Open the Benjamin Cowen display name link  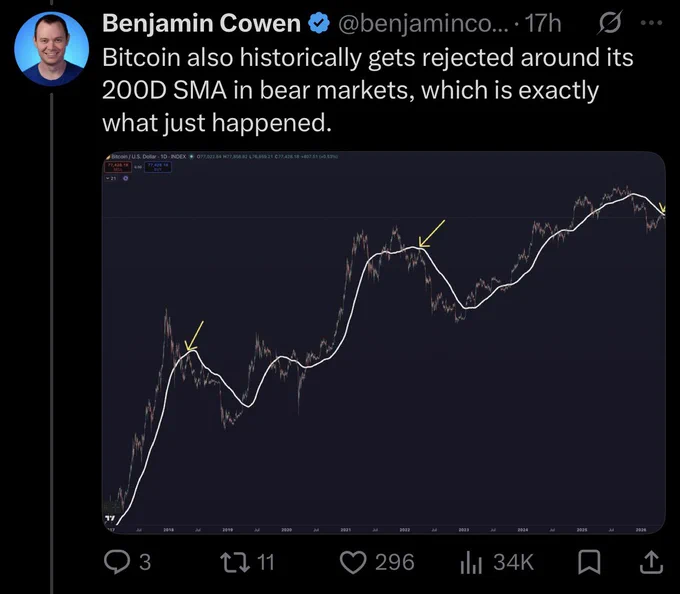pos(202,23)
